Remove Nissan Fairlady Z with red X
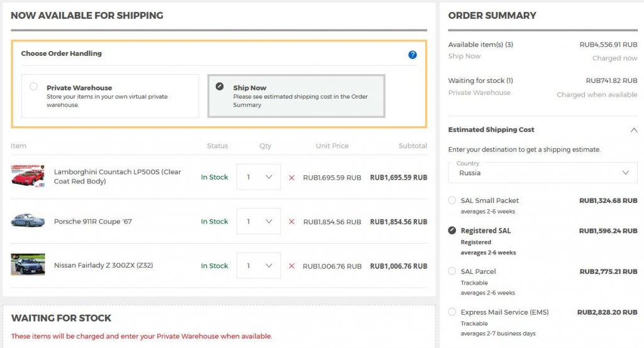 291,266
